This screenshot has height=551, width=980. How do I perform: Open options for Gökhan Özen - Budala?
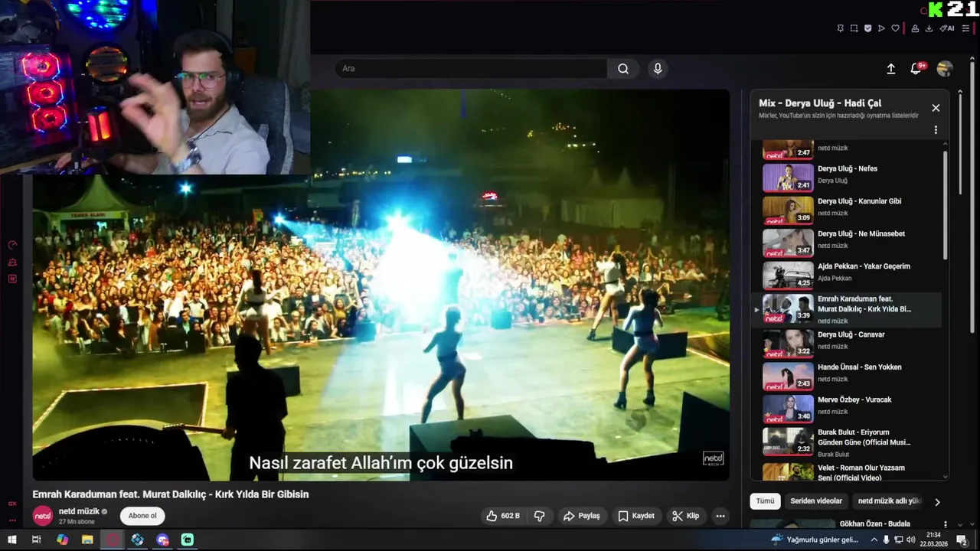pyautogui.click(x=946, y=524)
